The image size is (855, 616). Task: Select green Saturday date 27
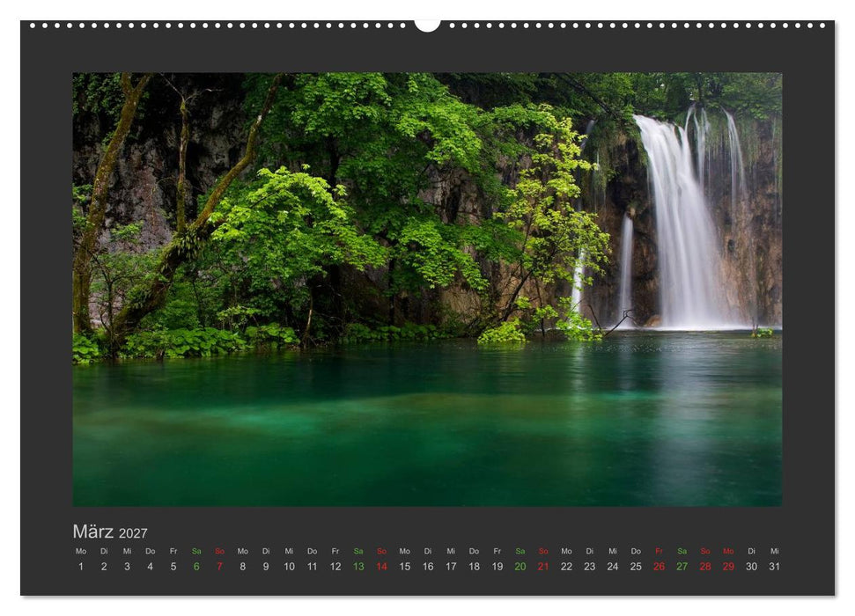point(682,567)
